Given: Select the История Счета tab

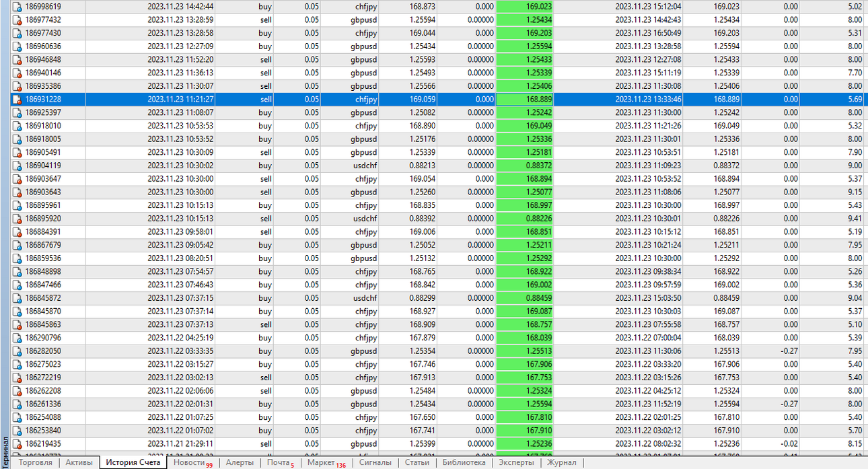Looking at the screenshot, I should pos(133,463).
